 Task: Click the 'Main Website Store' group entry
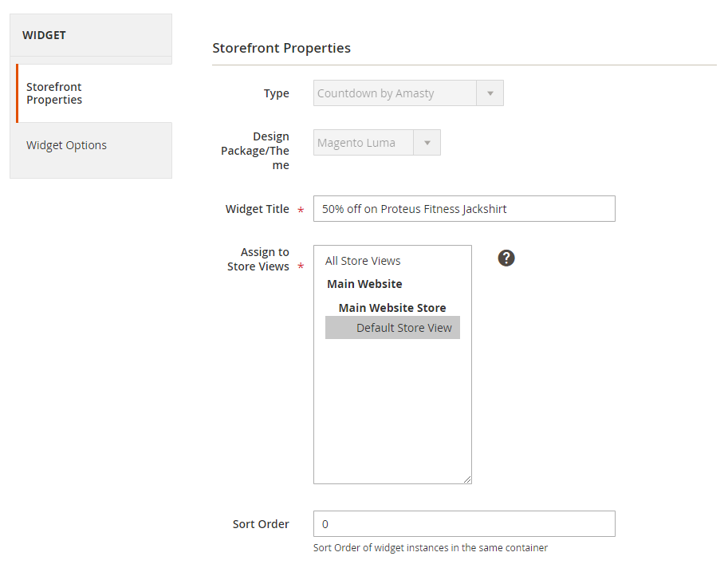[392, 308]
